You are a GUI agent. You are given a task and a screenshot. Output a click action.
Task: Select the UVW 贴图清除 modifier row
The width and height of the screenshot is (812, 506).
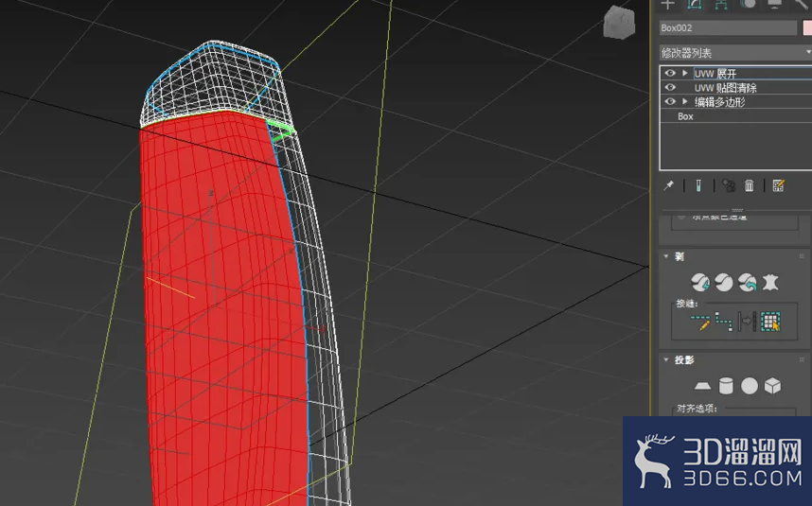click(736, 87)
